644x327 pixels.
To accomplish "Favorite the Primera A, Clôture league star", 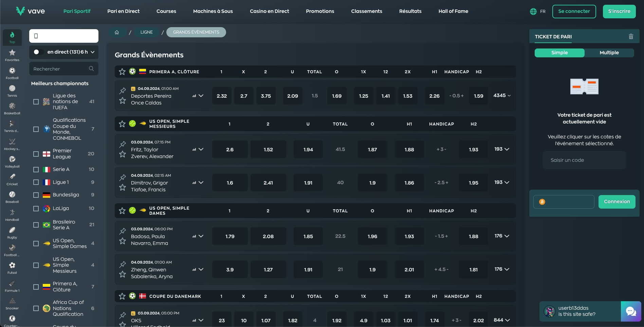I will pos(122,72).
